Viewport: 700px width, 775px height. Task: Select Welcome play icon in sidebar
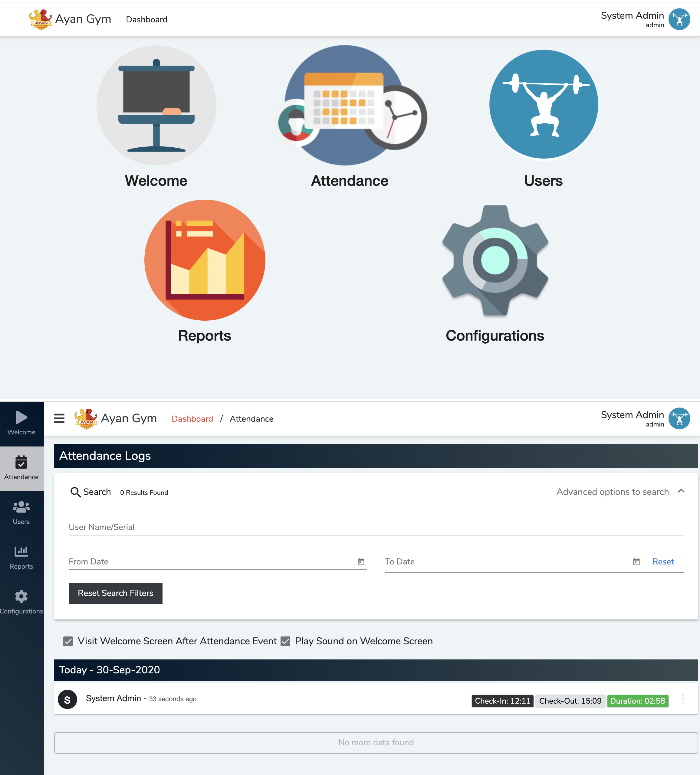pyautogui.click(x=21, y=417)
